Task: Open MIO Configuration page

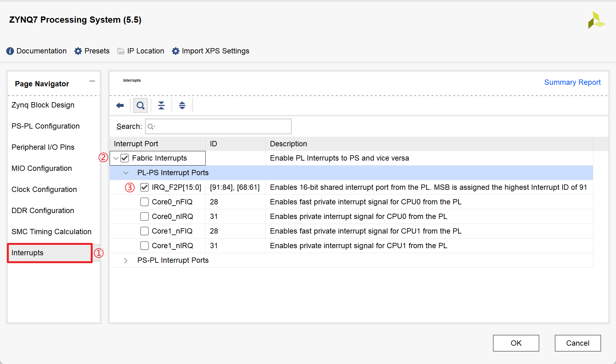Action: click(42, 168)
